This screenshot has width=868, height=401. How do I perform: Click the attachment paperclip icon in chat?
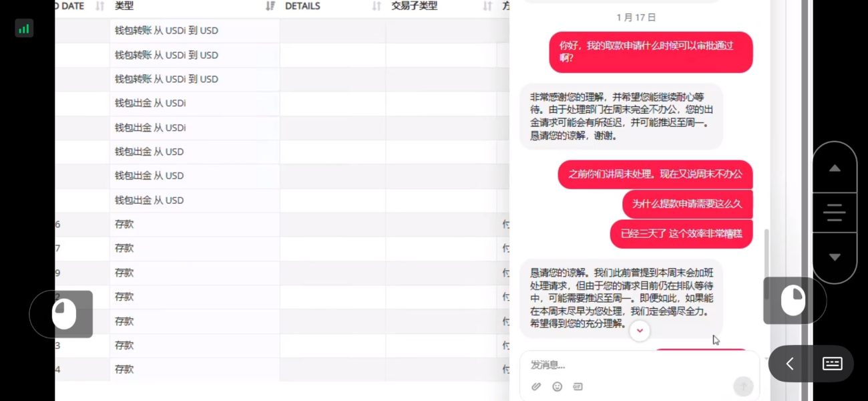pyautogui.click(x=535, y=386)
